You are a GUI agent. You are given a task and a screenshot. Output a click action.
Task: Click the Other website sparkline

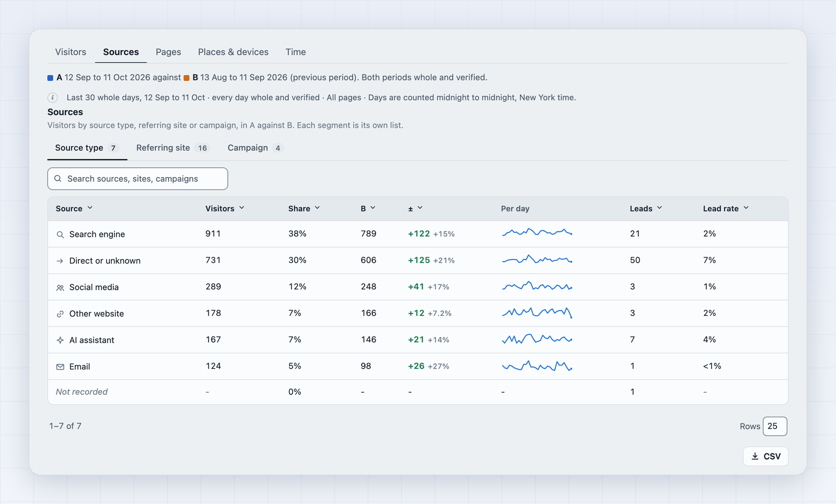coord(537,312)
